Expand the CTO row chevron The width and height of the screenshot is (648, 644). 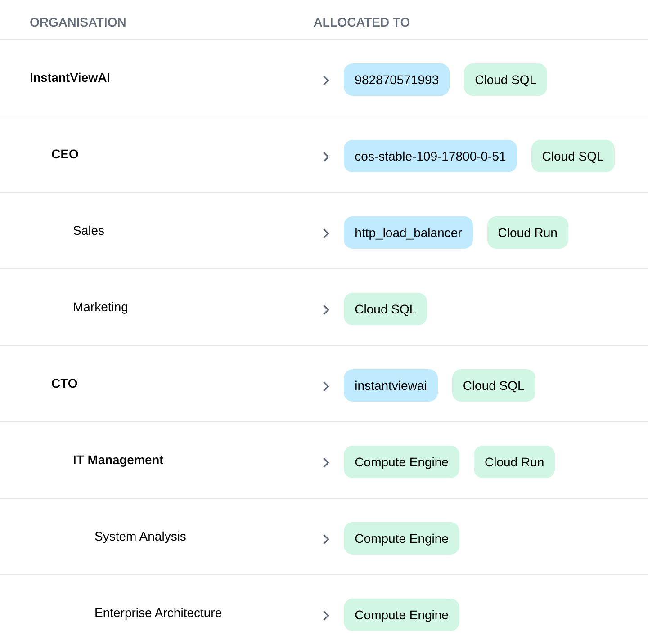[326, 386]
